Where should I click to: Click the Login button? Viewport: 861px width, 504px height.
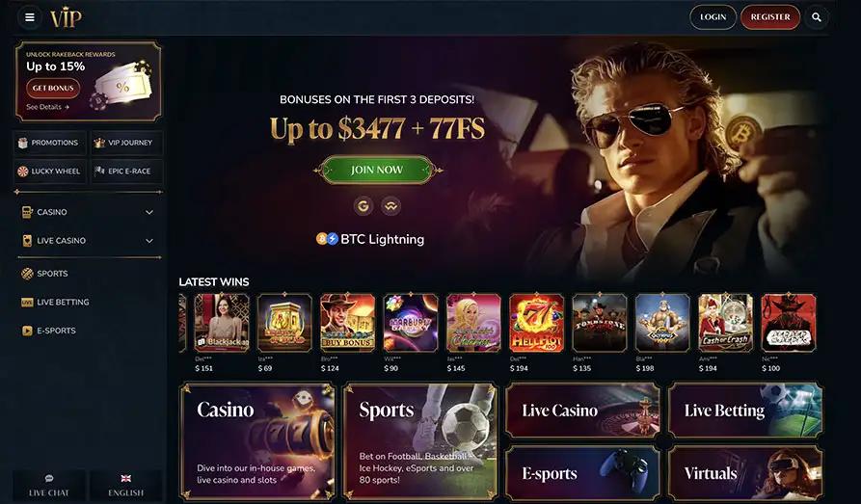[x=713, y=17]
